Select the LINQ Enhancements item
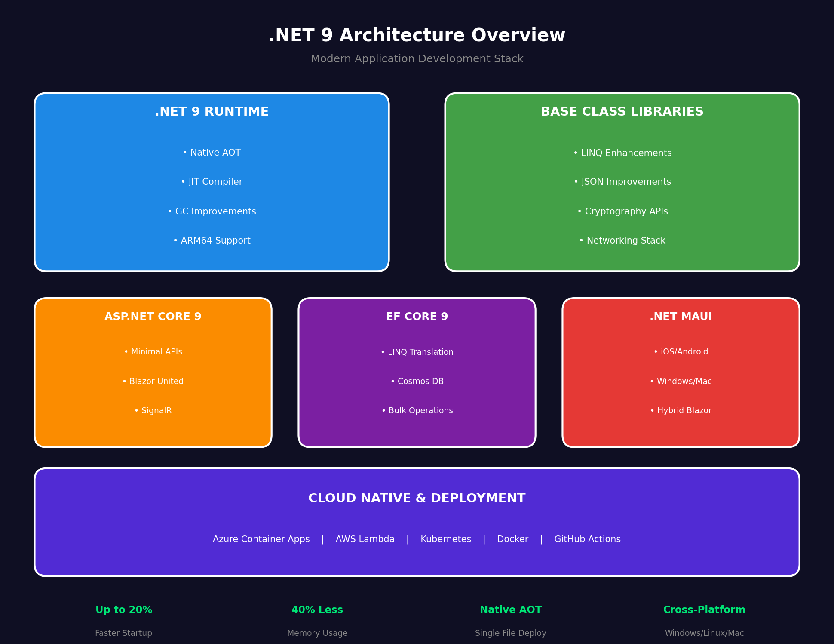Viewport: 834px width, 644px height. tap(622, 153)
